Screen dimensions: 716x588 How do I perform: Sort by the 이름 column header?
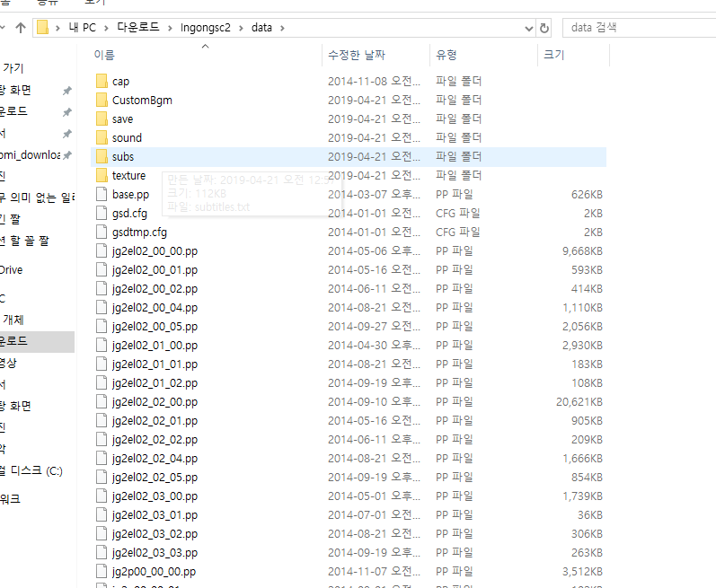[x=104, y=55]
